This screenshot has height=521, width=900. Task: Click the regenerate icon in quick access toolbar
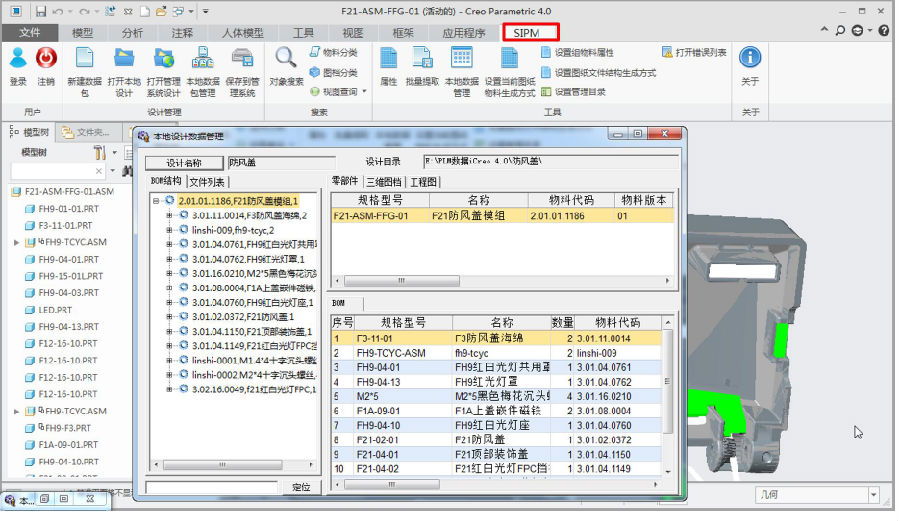tap(110, 11)
